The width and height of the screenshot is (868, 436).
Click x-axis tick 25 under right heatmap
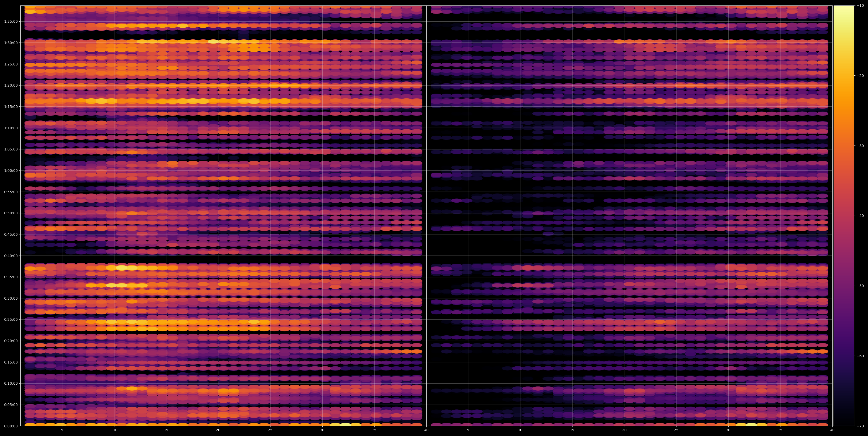coord(676,430)
